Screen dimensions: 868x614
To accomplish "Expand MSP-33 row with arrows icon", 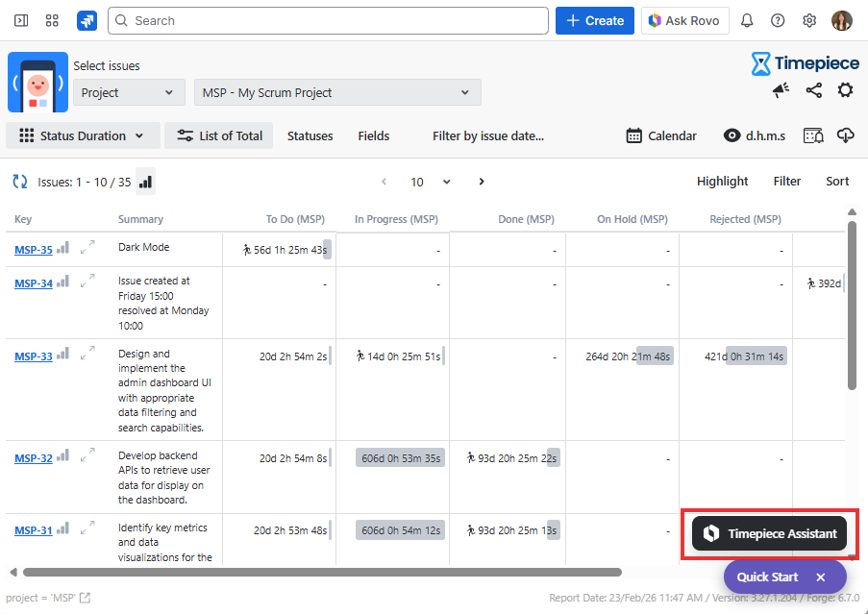I will pyautogui.click(x=87, y=355).
